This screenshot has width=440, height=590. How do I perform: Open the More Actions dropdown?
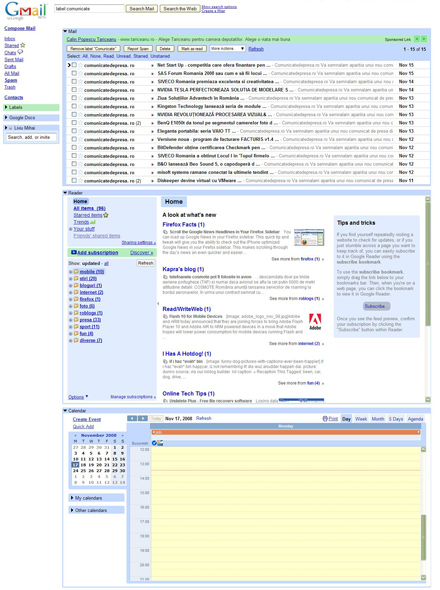[227, 49]
